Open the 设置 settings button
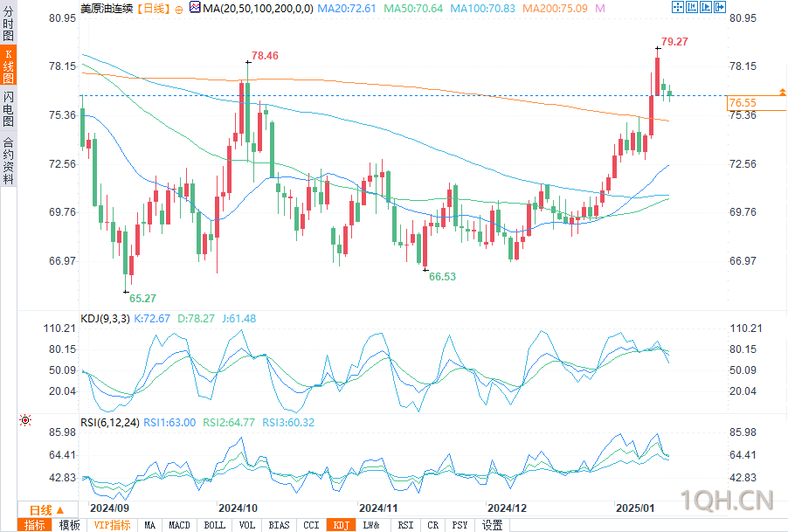Screen dimensions: 788x532 click(492, 526)
